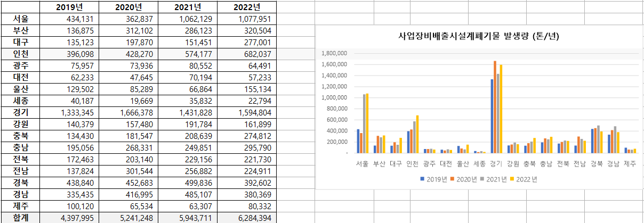644x223 pixels.
Task: Click the blue 2019년 legend swatch
Action: [x=423, y=179]
